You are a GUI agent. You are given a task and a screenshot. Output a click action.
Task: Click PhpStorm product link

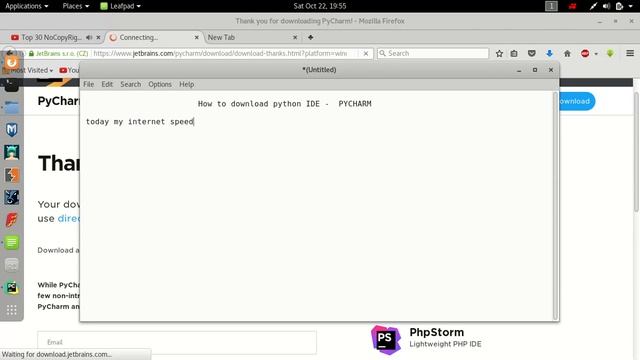(x=436, y=332)
